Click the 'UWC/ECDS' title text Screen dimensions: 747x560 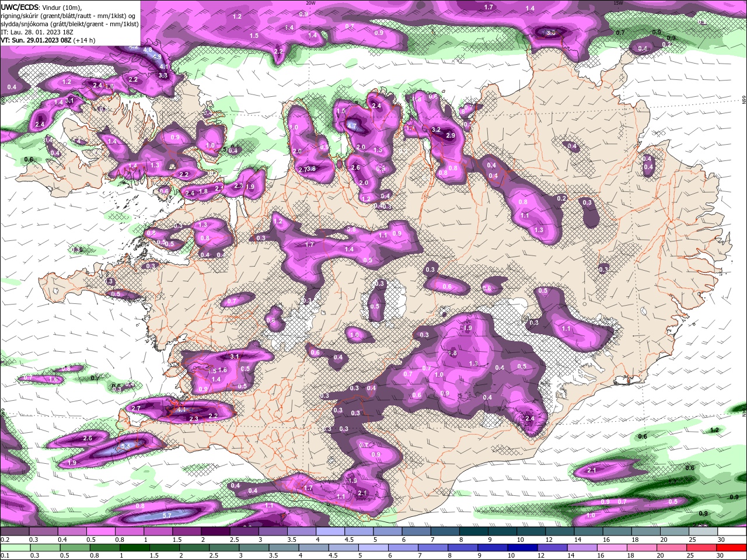pyautogui.click(x=20, y=7)
